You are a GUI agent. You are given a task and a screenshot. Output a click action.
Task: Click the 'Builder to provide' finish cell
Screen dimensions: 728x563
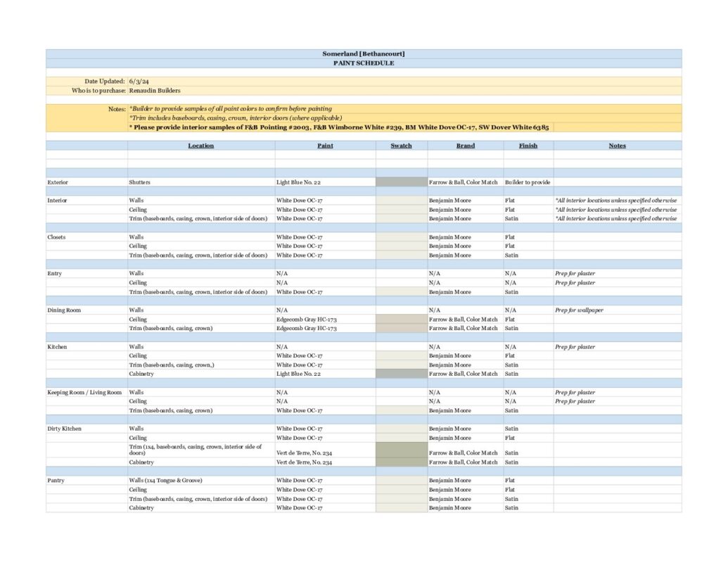[528, 182]
